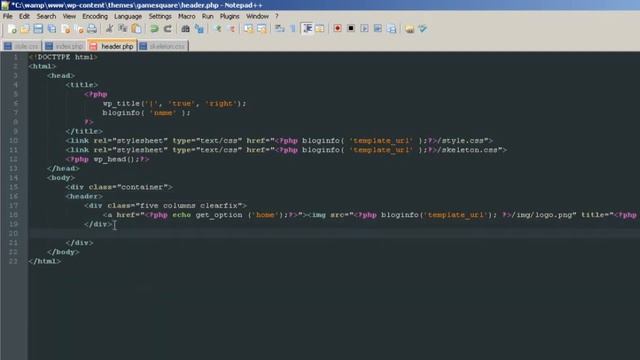Cut the selection with the scissors icon

pyautogui.click(x=109, y=29)
